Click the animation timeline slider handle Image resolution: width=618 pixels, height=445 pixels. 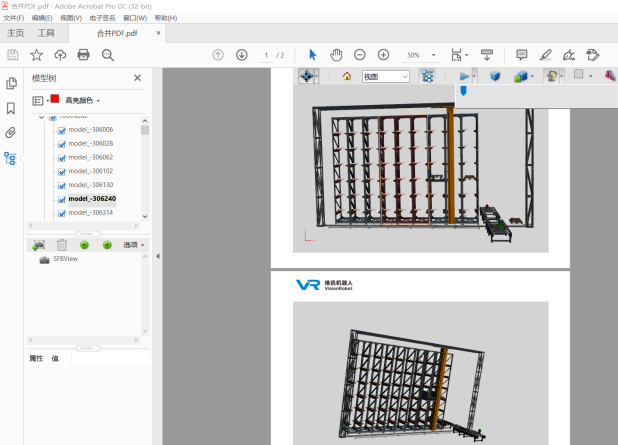(464, 91)
